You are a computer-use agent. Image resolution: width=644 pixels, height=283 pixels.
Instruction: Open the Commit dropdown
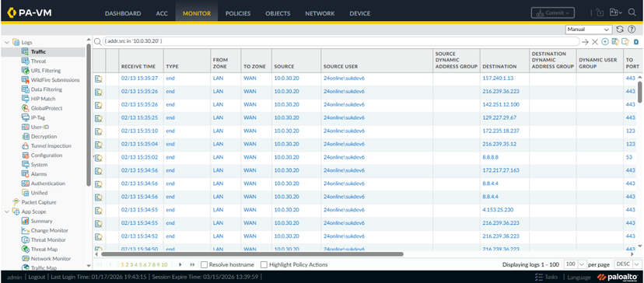[x=552, y=12]
